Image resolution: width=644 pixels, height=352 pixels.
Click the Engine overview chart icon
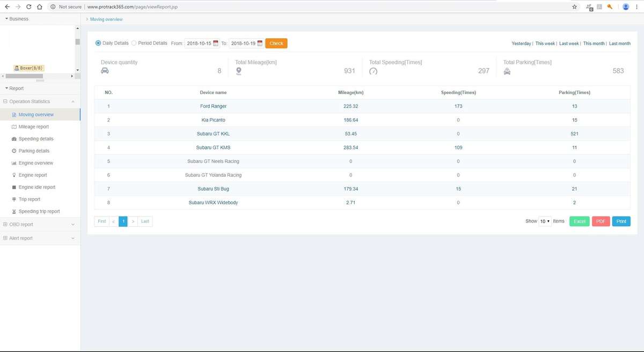14,163
